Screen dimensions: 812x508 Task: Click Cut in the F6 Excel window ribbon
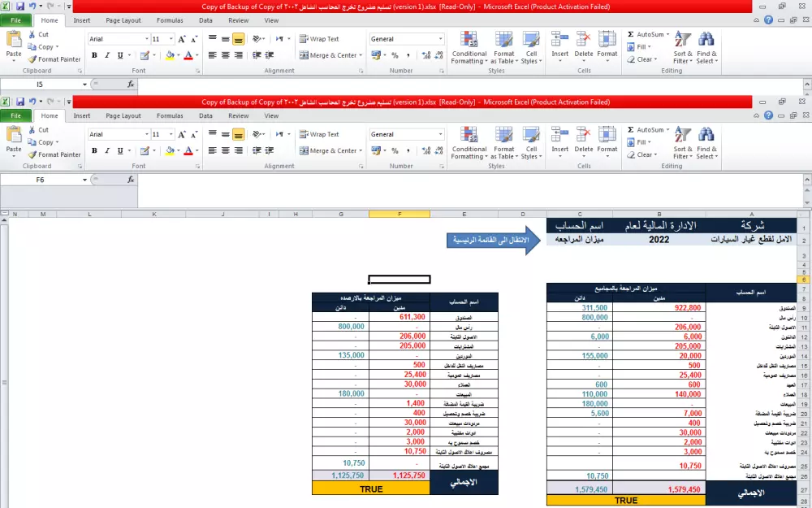38,129
